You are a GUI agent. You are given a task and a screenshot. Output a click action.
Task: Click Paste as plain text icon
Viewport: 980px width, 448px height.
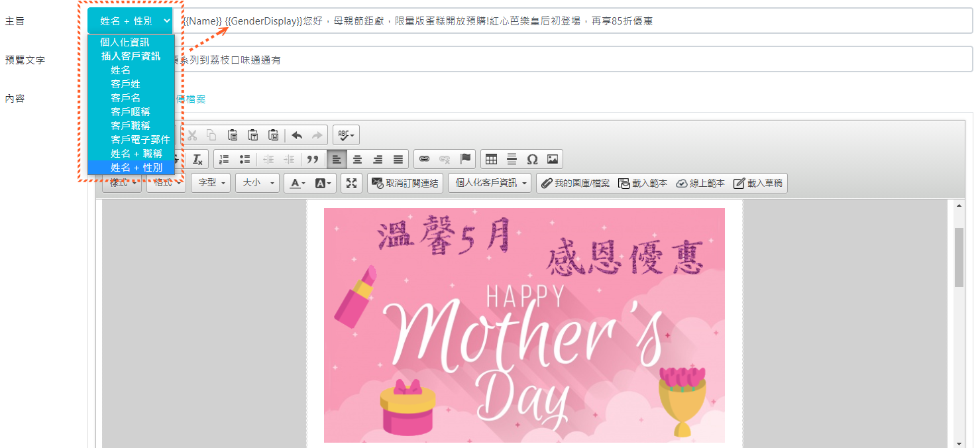(253, 135)
